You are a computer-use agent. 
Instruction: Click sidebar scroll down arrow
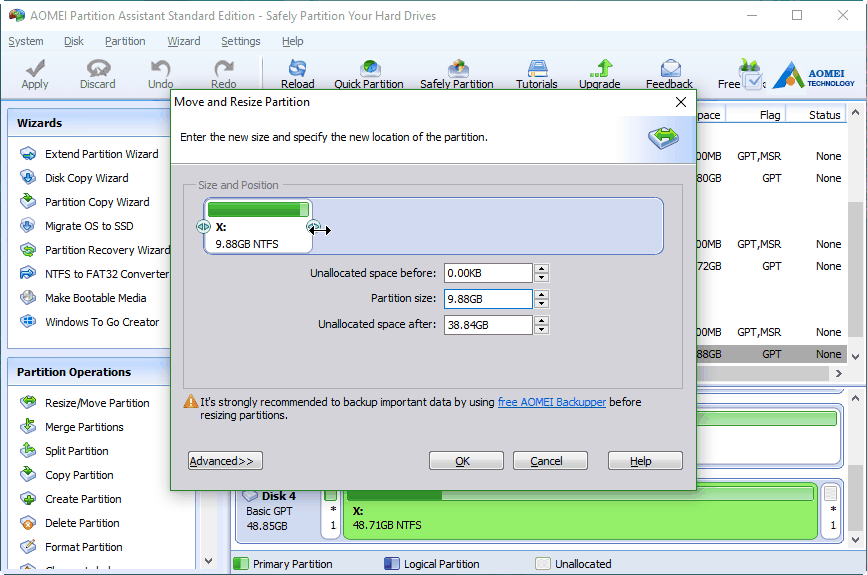click(x=208, y=561)
